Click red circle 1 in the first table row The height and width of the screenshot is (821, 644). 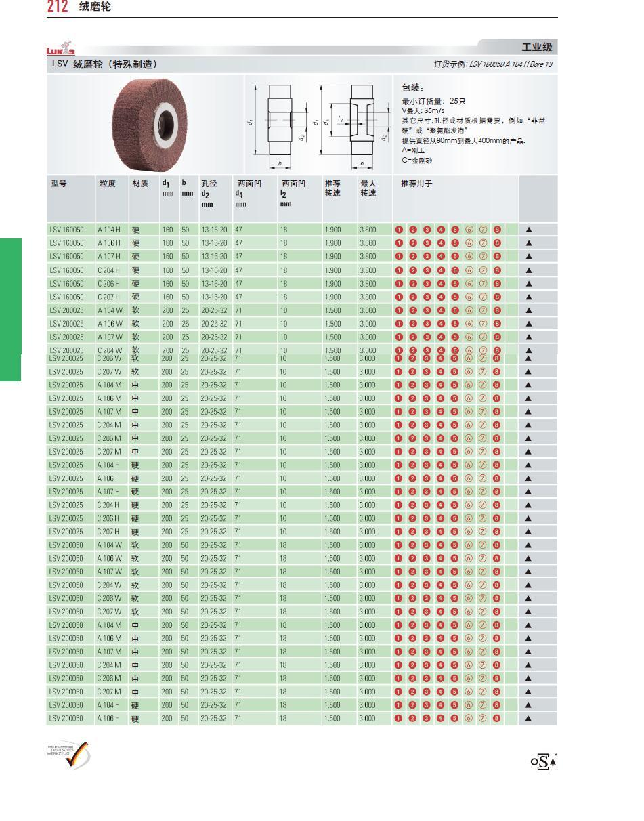(399, 230)
